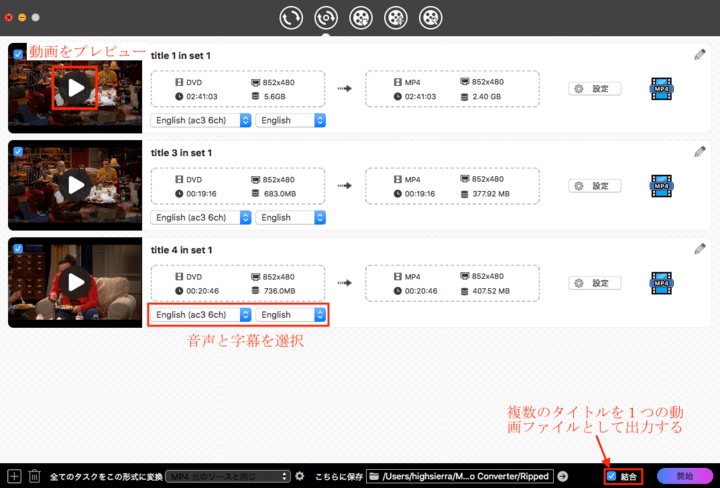Click the add task plus icon

[14, 477]
